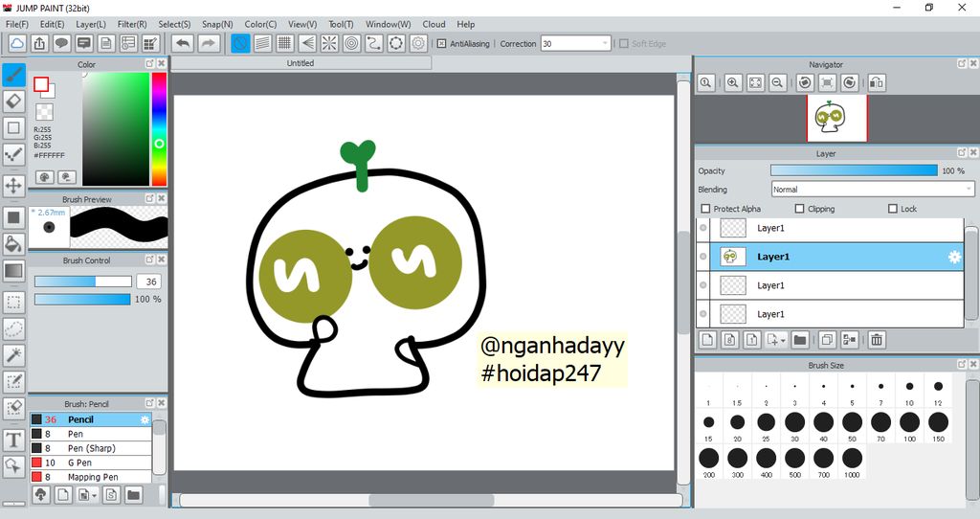The width and height of the screenshot is (980, 519).
Task: Click the foreground color swatch
Action: point(41,84)
